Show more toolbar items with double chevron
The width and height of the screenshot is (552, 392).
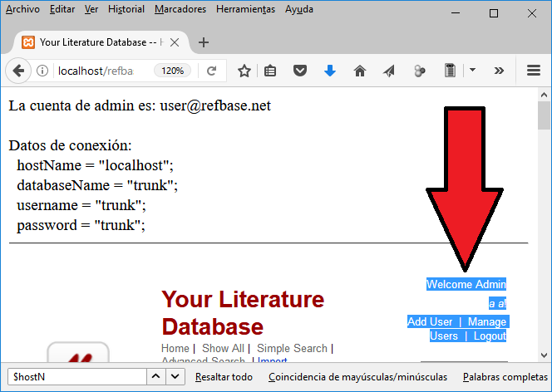[x=499, y=71]
